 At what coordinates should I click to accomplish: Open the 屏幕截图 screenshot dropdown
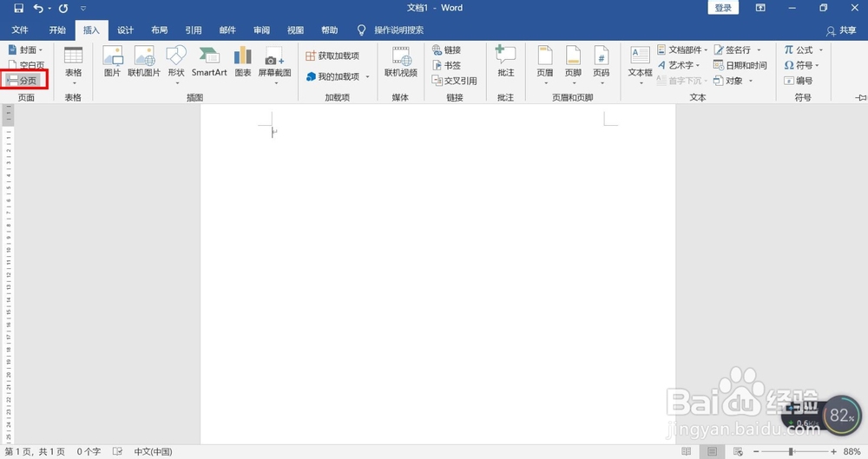click(274, 65)
